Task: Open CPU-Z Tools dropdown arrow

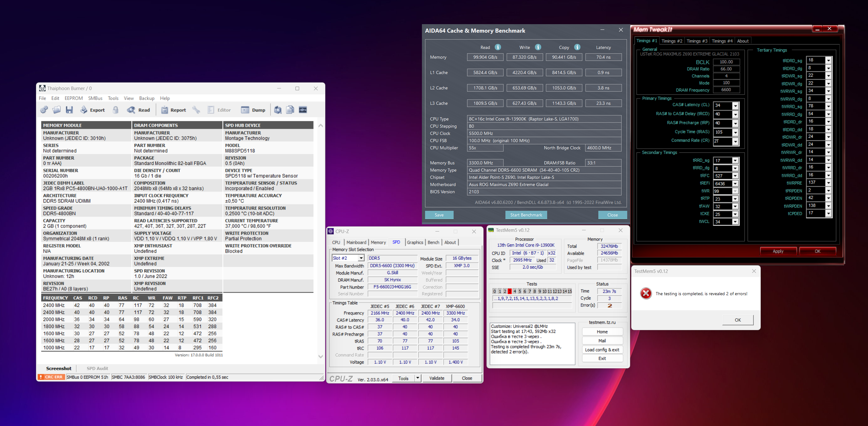Action: pyautogui.click(x=418, y=378)
